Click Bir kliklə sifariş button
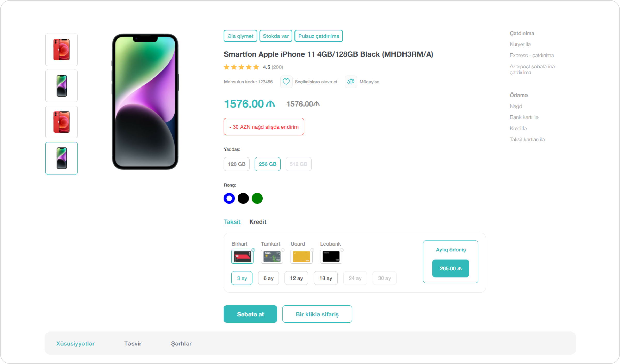Image resolution: width=620 pixels, height=364 pixels. 317,314
